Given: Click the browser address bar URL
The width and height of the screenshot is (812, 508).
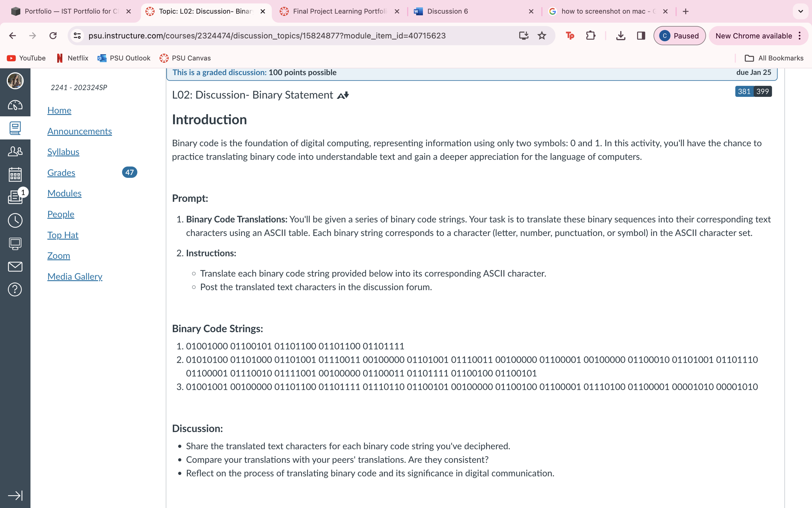Looking at the screenshot, I should 267,36.
